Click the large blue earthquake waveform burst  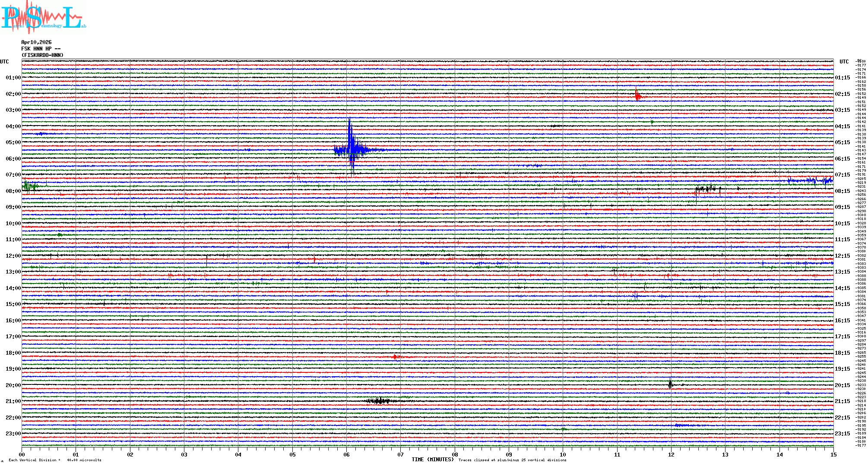pyautogui.click(x=352, y=149)
